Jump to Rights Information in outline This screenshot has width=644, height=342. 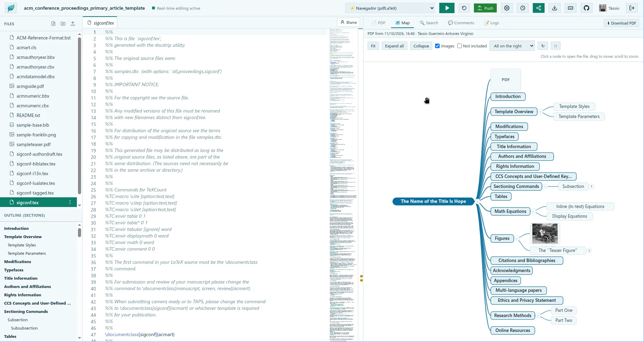click(23, 295)
